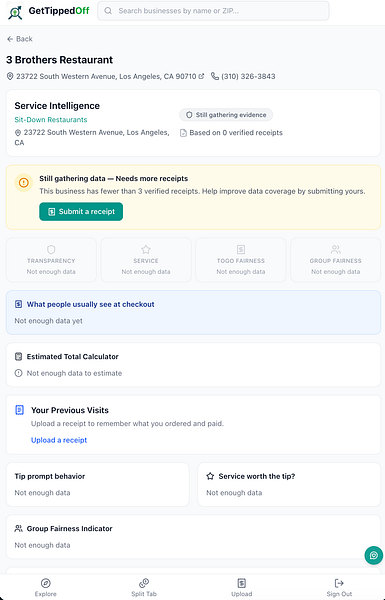This screenshot has height=600, width=385.
Task: Go back using the Back link
Action: click(20, 39)
